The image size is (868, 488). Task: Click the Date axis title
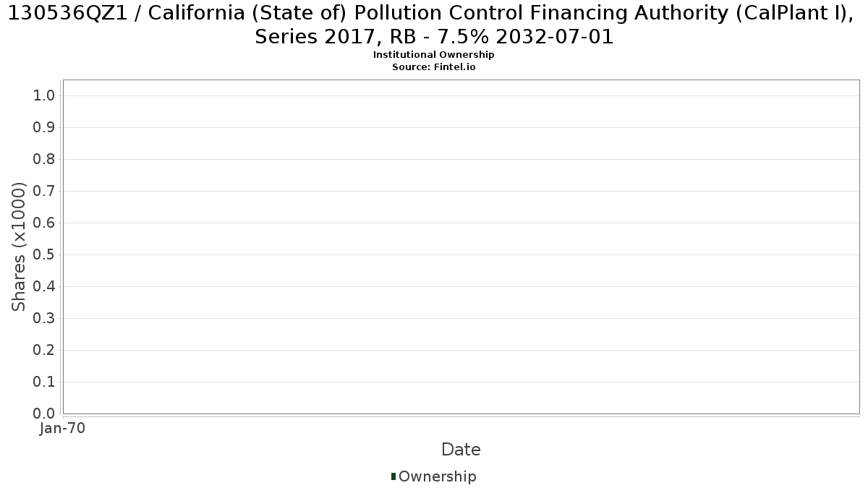(x=461, y=450)
